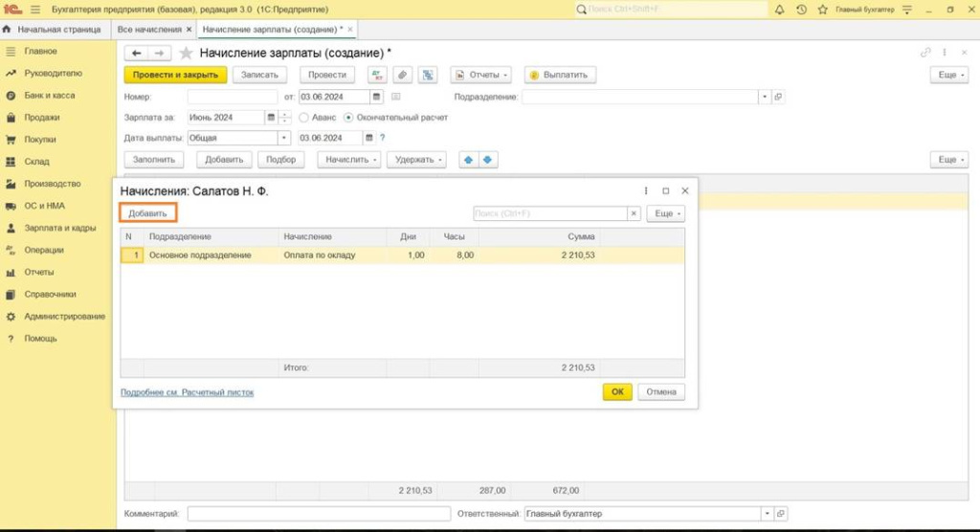980x532 pixels.
Task: Click the notifications bell icon
Action: 780,10
